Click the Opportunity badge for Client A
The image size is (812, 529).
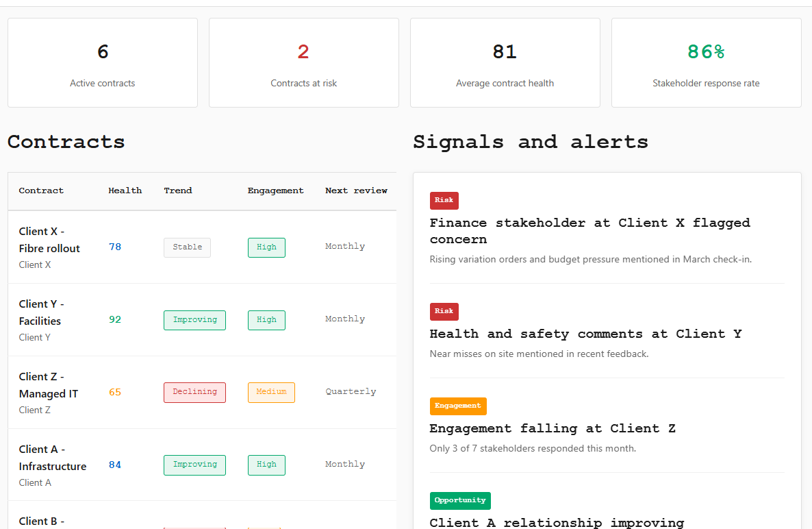(460, 500)
